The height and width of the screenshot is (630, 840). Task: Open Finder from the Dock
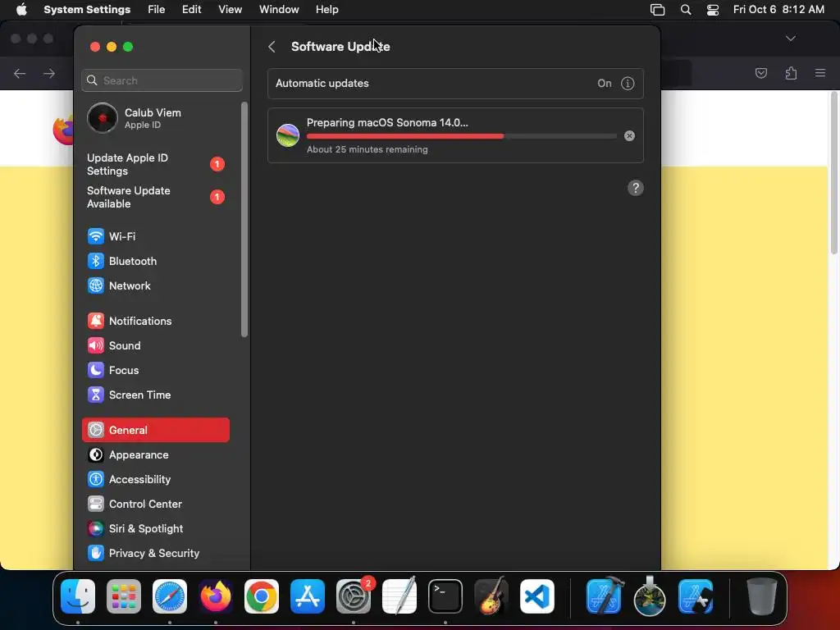[x=78, y=596]
